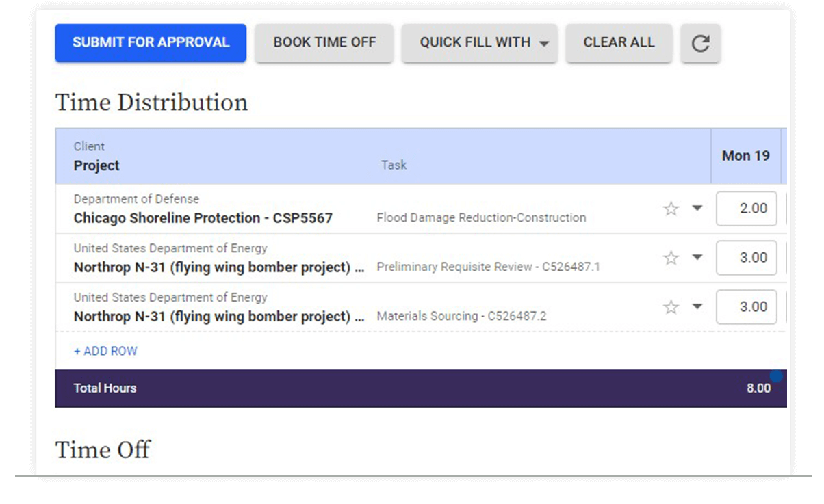The height and width of the screenshot is (504, 824).
Task: Add a new row to timesheet
Action: coord(105,351)
